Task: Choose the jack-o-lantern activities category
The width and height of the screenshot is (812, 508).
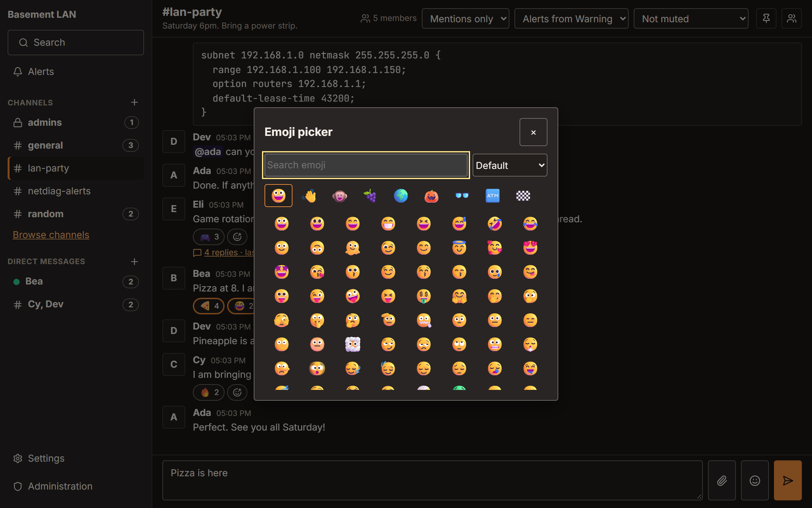Action: tap(431, 196)
